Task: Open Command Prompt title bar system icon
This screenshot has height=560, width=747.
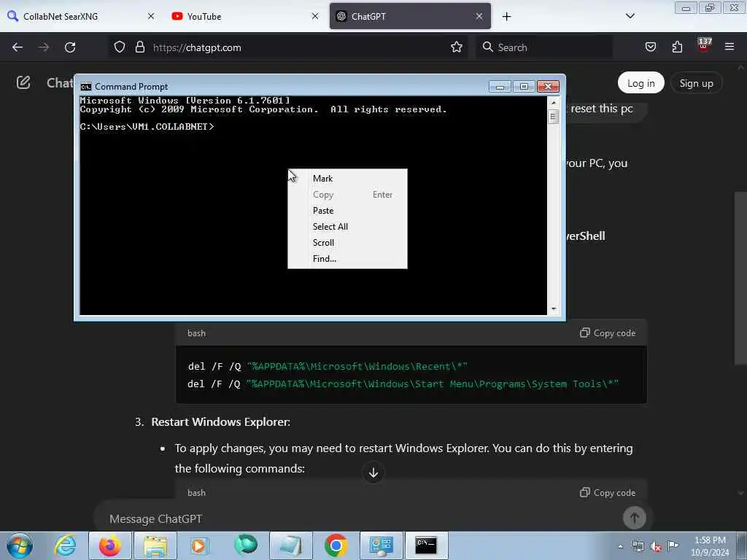Action: (x=86, y=87)
